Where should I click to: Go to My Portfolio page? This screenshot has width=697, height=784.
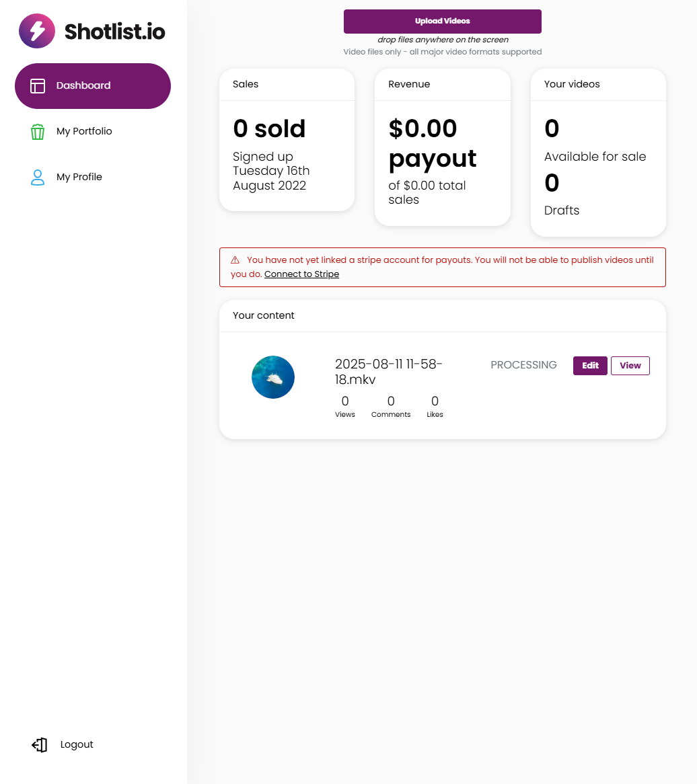pyautogui.click(x=84, y=132)
